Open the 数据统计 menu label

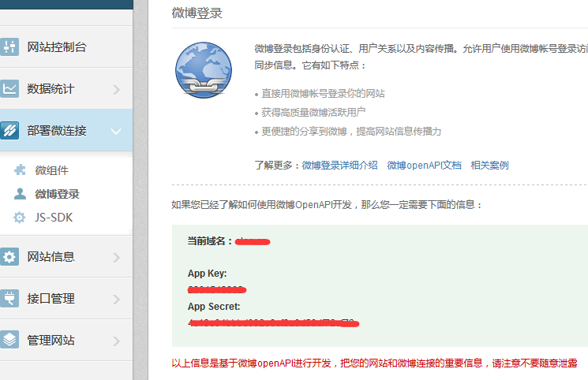tap(51, 89)
